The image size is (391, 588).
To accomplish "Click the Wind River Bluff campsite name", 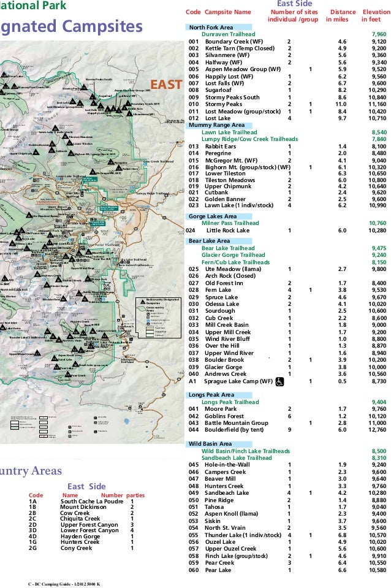I will pos(227,339).
